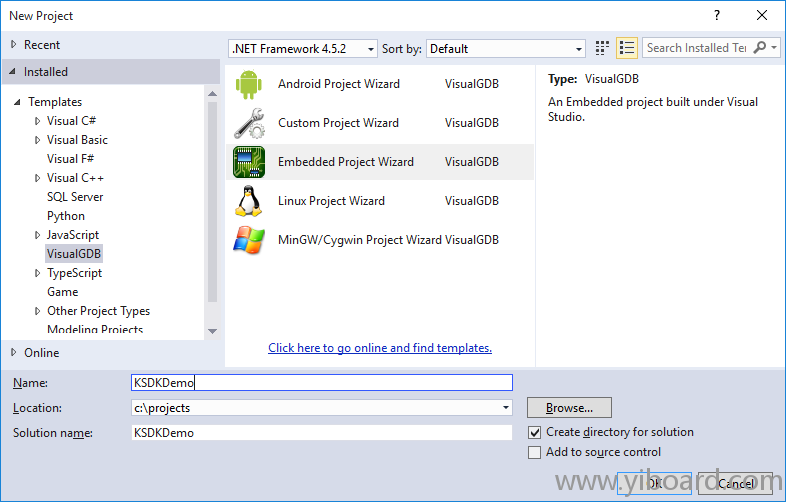Select SQL Server template category
Image resolution: width=786 pixels, height=502 pixels.
(75, 197)
